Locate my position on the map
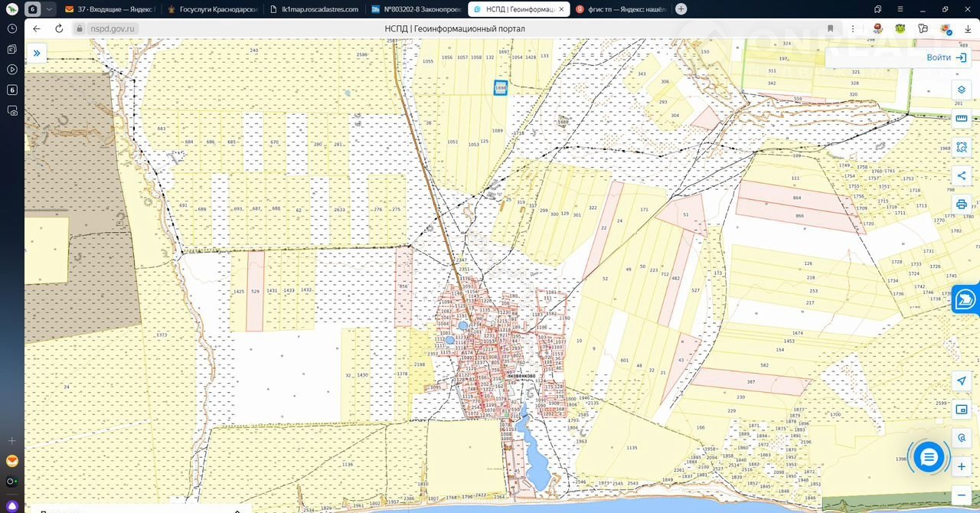 pos(962,381)
